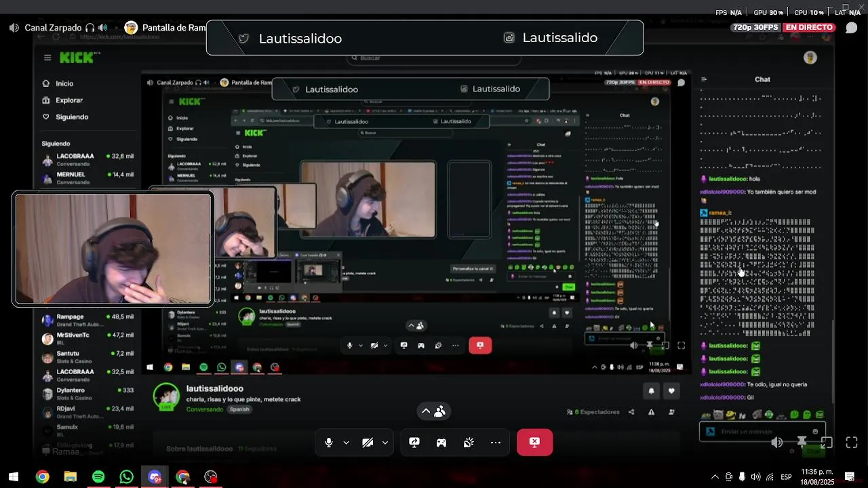Open RDjavi channel in sidebar
This screenshot has width=868, height=488.
(x=88, y=412)
